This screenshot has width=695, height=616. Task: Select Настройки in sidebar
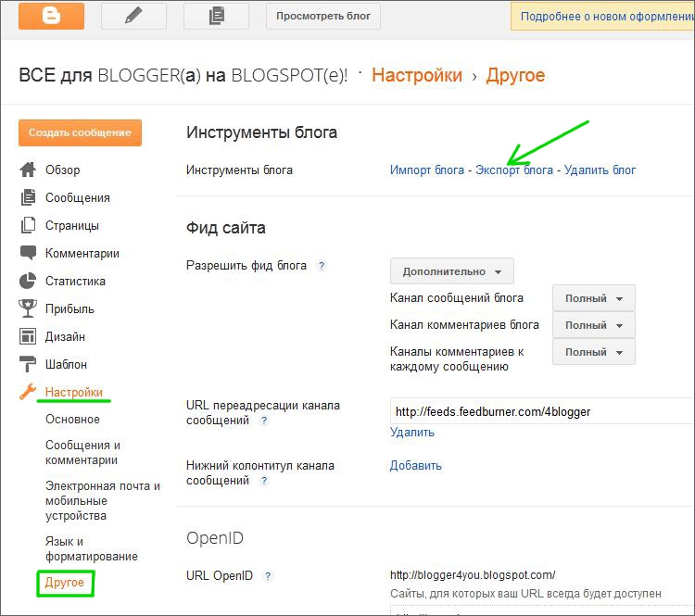74,392
